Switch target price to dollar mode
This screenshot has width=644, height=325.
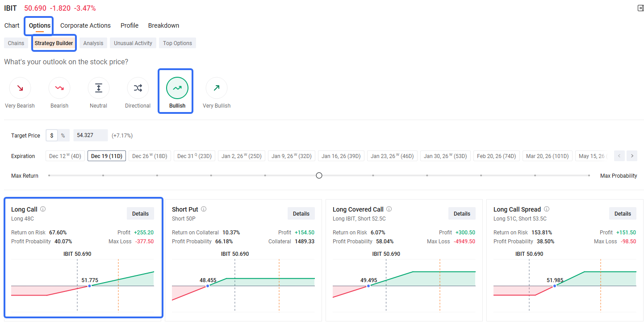pyautogui.click(x=52, y=135)
